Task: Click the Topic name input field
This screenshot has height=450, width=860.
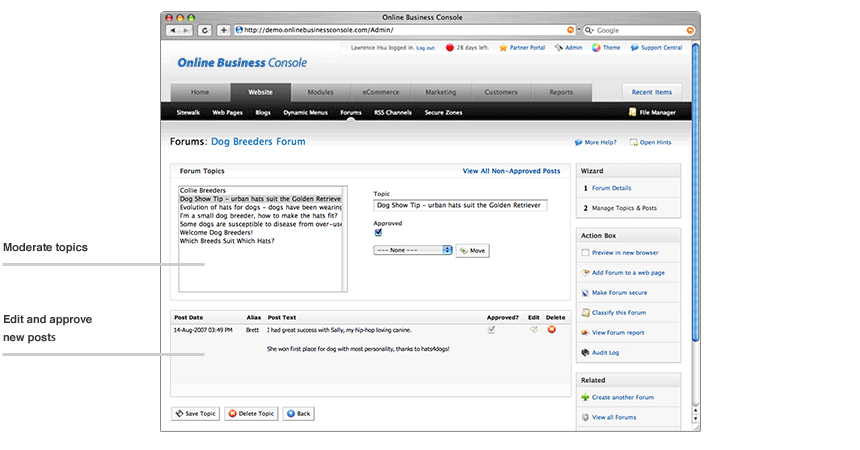Action: (x=460, y=205)
